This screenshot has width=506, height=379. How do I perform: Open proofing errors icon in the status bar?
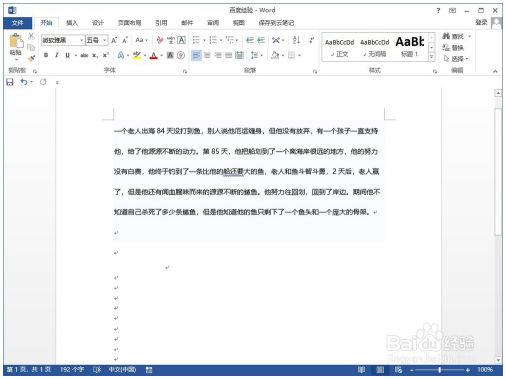point(97,370)
